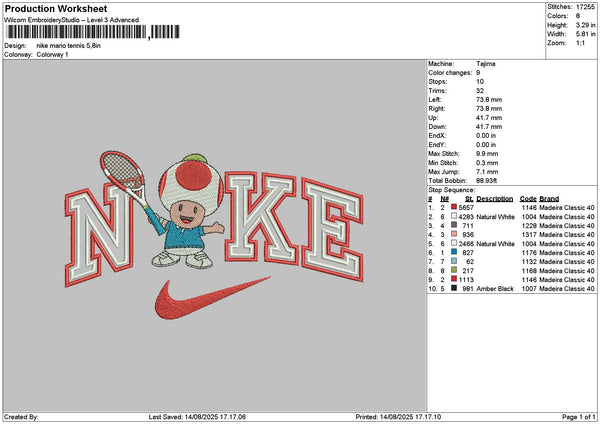Click the embroidery design preview image

tap(214, 235)
